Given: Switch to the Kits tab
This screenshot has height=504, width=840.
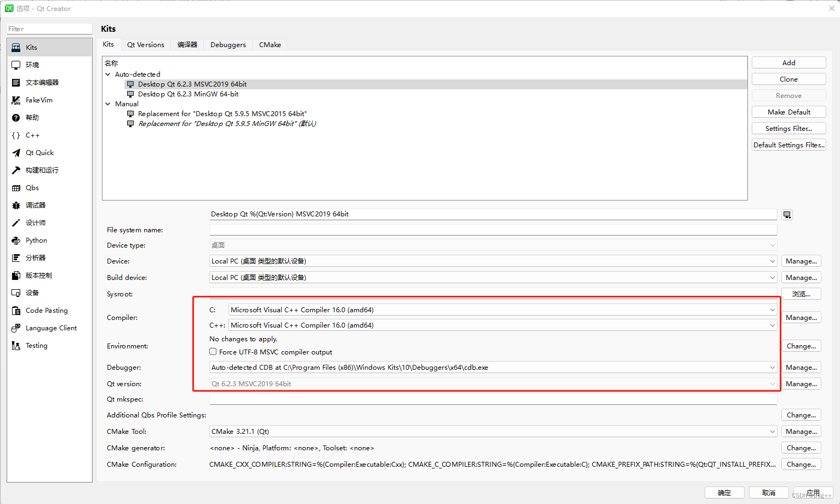Looking at the screenshot, I should coord(108,44).
